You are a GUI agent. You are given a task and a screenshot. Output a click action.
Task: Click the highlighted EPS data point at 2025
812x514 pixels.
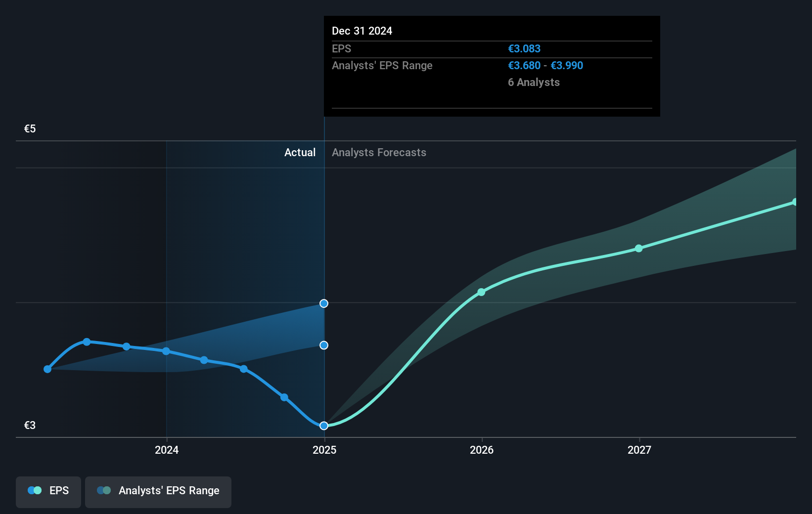click(324, 425)
